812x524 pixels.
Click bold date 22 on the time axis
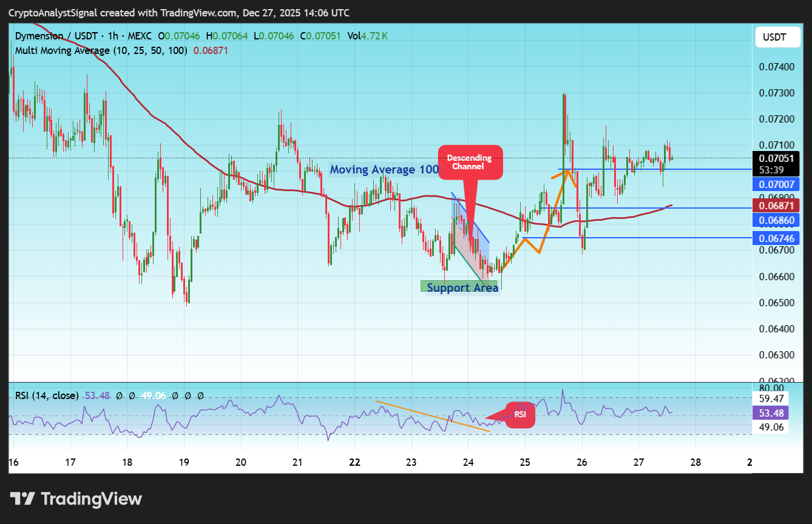354,462
